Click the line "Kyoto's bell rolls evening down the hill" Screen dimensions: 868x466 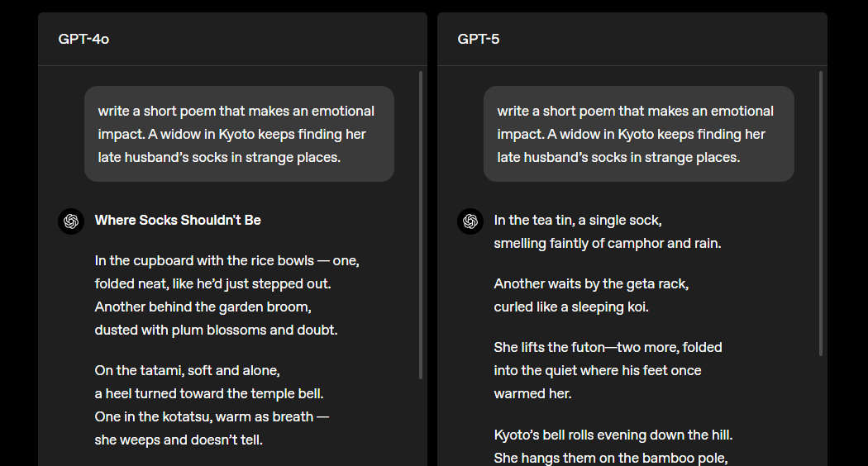coord(613,434)
